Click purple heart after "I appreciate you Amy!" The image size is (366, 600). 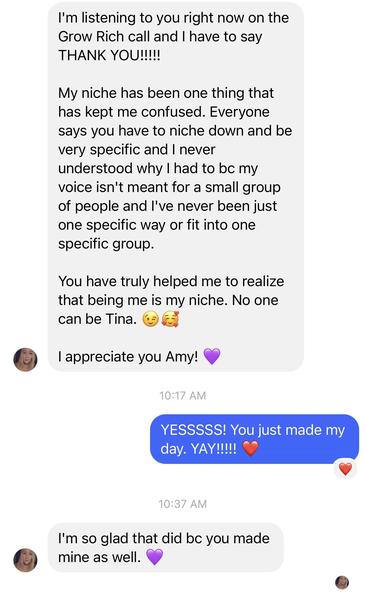point(212,357)
